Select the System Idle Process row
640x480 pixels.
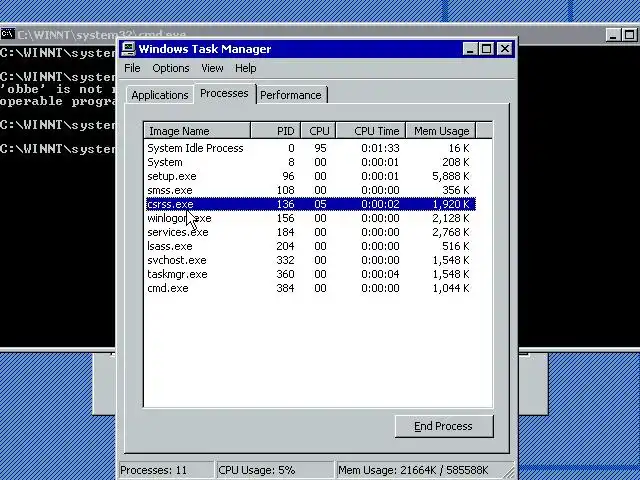(311, 148)
